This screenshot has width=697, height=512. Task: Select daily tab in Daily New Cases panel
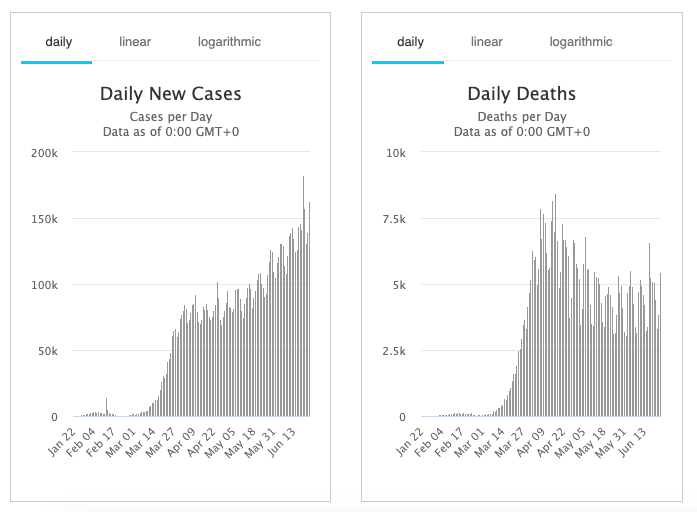[57, 42]
